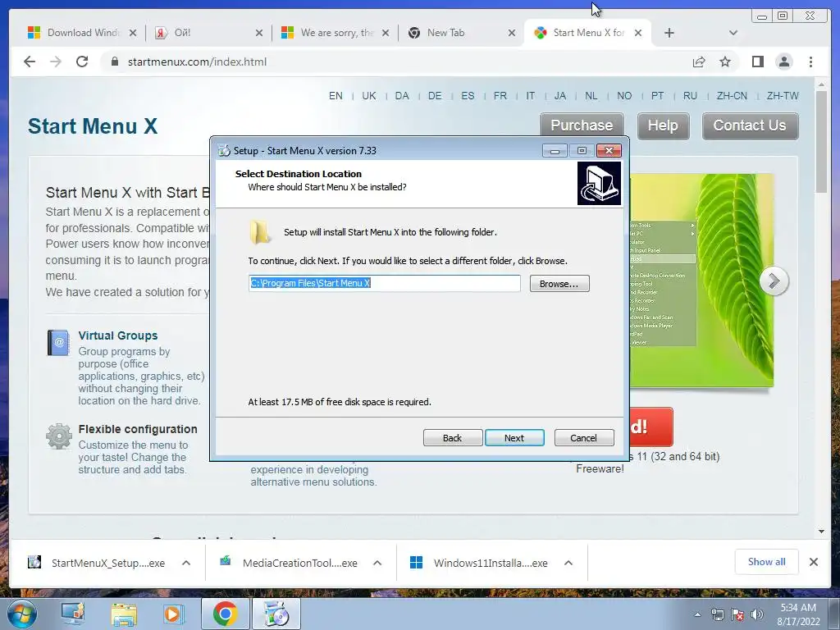
Task: Click the Start Menu X site title
Action: [93, 126]
